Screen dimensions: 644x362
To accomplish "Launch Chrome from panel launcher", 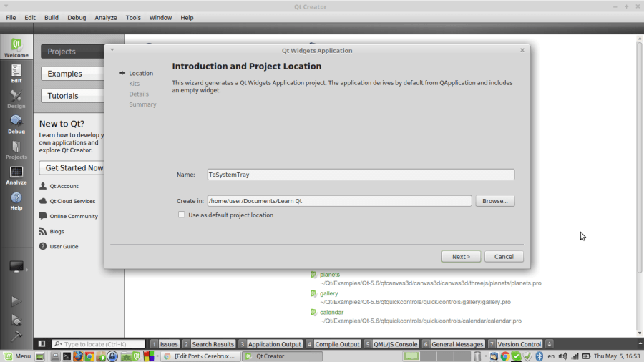I will click(89, 356).
